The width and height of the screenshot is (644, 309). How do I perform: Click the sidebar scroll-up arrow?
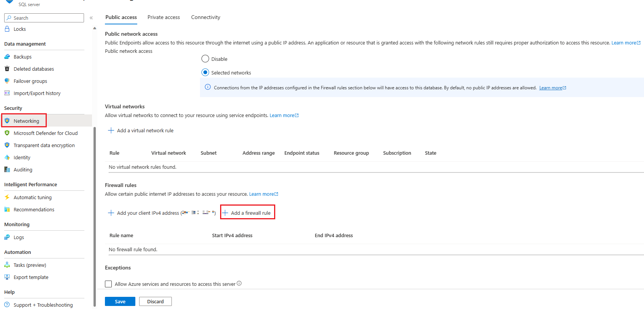click(95, 28)
